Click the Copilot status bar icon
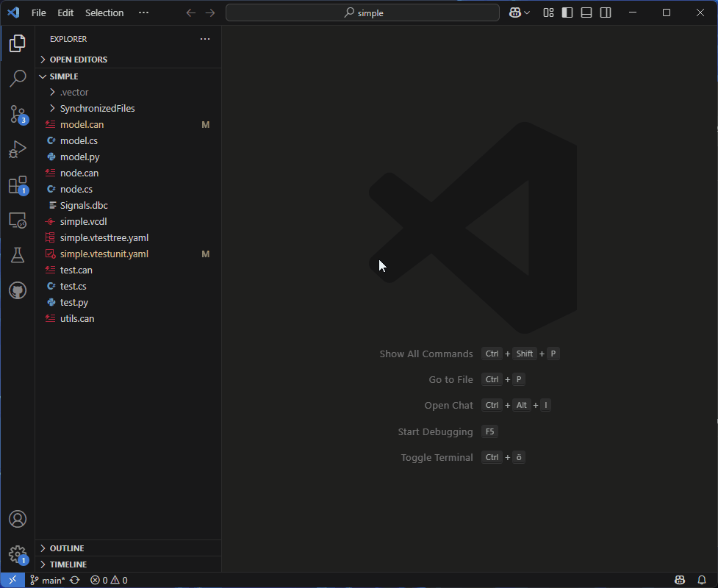Viewport: 718px width, 588px height. 680,580
